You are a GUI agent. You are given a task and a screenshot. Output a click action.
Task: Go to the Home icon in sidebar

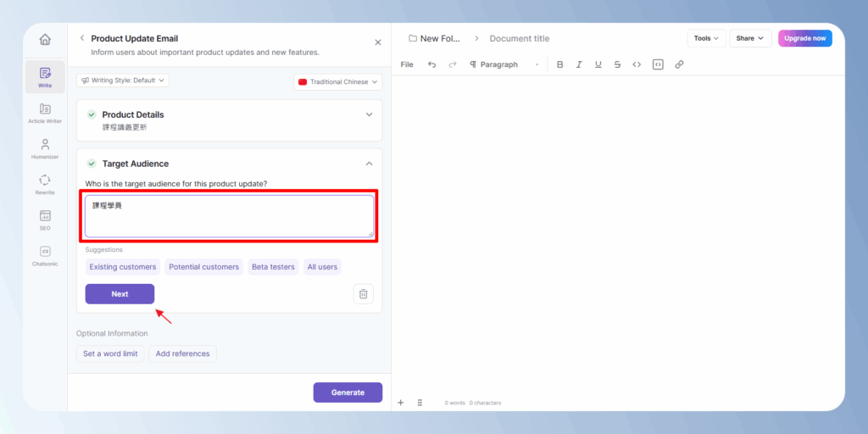point(45,40)
